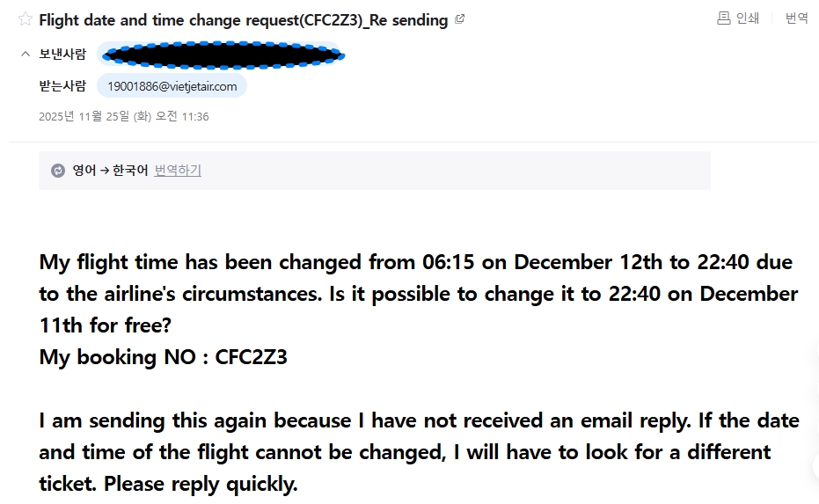Click the circular translate refresh icon
This screenshot has width=819, height=504.
[58, 171]
